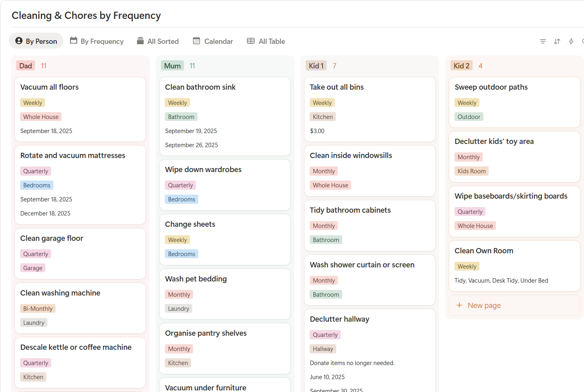Select the Mum group label

[x=172, y=66]
